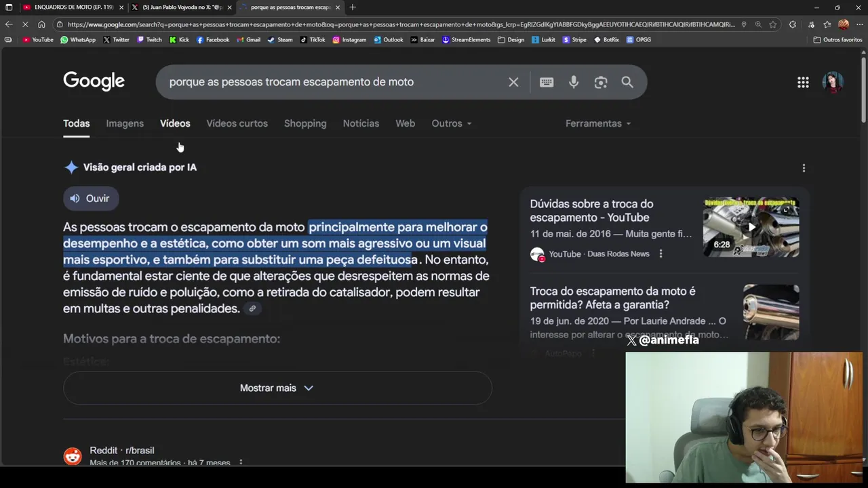This screenshot has height=488, width=868.
Task: Open the Steam bookmark
Action: (280, 40)
